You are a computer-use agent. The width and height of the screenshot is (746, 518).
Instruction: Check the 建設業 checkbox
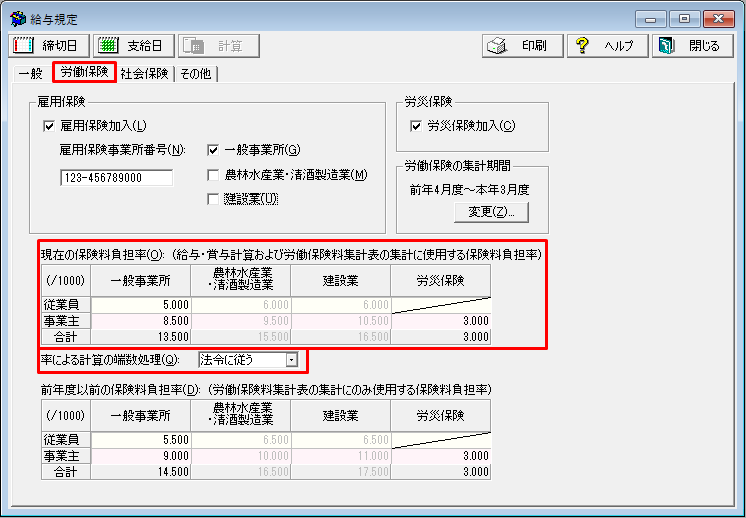pos(213,199)
